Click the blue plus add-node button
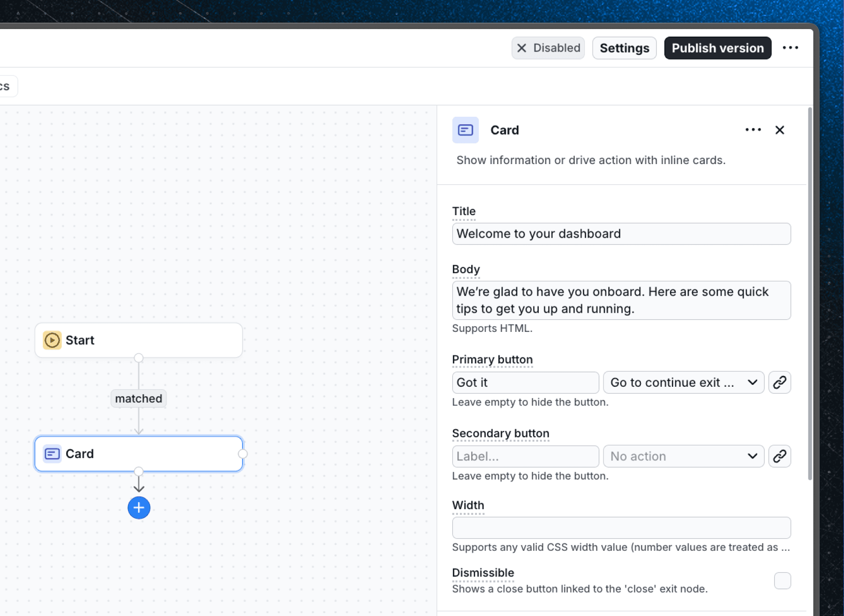844x616 pixels. (x=139, y=508)
